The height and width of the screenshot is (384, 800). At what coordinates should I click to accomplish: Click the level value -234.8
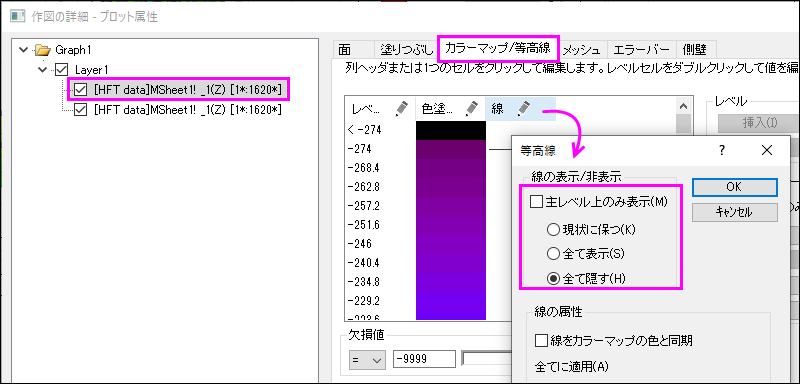tap(364, 281)
